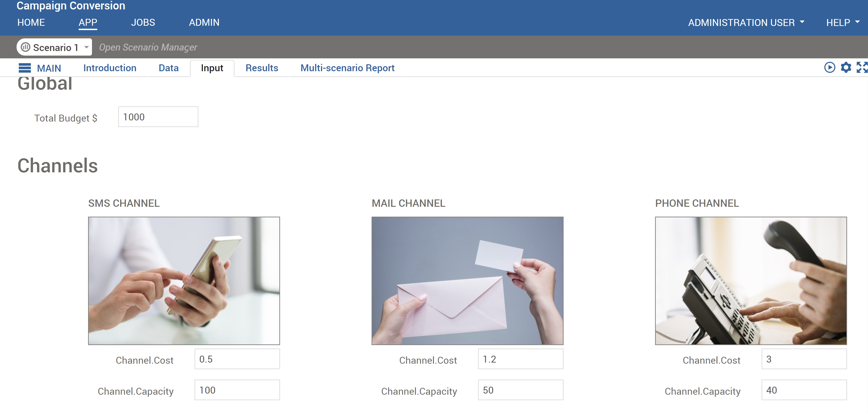Click the Channels section heading
This screenshot has height=414, width=868.
[x=58, y=166]
